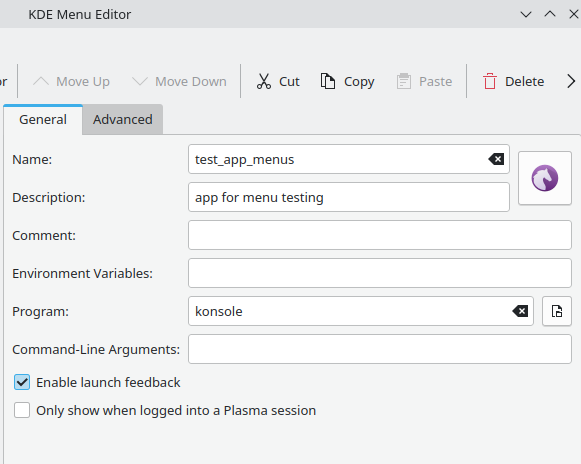Viewport: 581px width, 464px height.
Task: Click the red Delete trash icon
Action: tap(489, 81)
